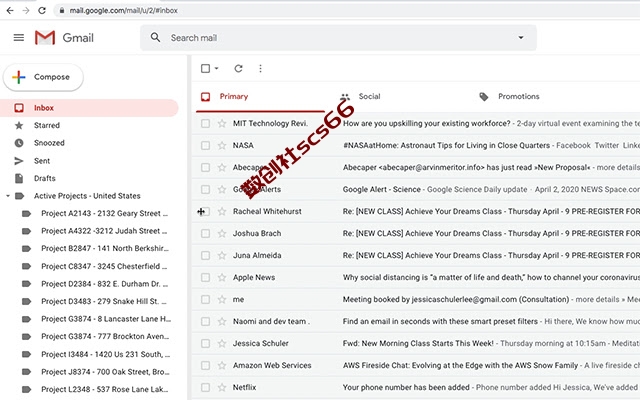Collapse the Active Projects - United States label
The height and width of the screenshot is (400, 640).
coord(8,196)
